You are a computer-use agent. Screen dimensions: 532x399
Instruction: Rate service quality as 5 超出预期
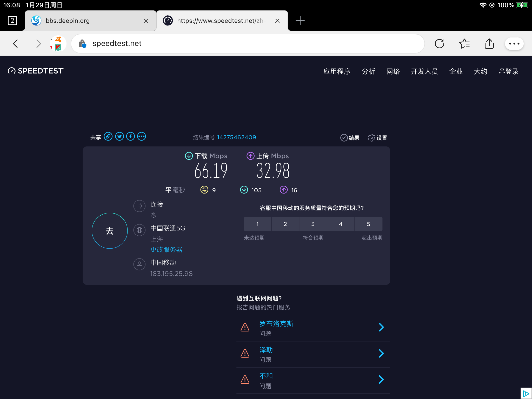tap(368, 224)
